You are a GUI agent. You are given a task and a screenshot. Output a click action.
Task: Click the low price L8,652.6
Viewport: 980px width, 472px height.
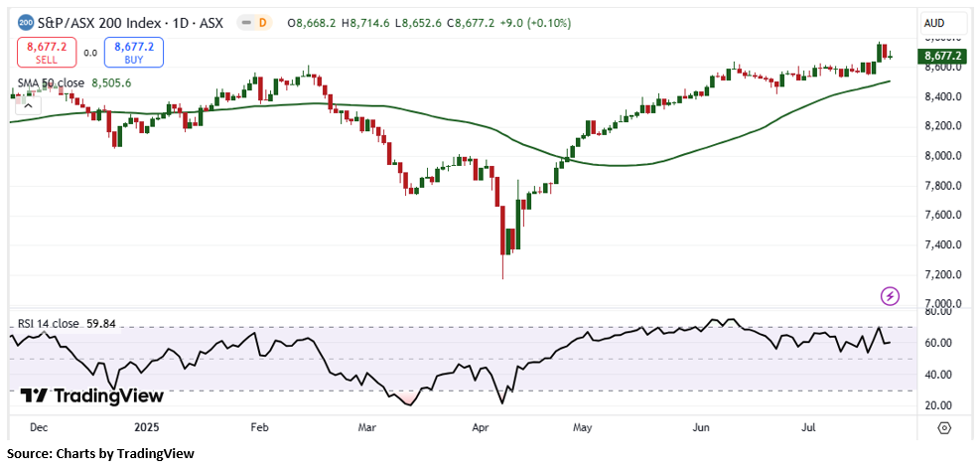pyautogui.click(x=417, y=23)
